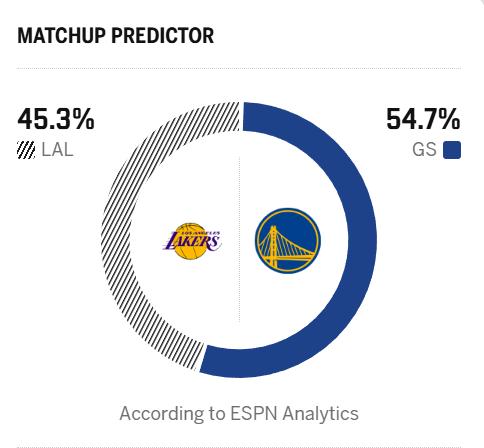Click the 45.3% Lakers win probability
Viewport: 484px width, 448px height.
click(x=56, y=119)
